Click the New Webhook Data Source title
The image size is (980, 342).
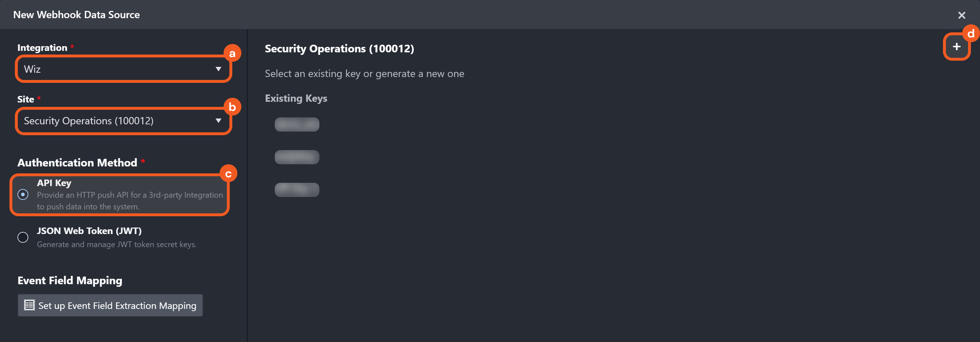pyautogui.click(x=77, y=15)
